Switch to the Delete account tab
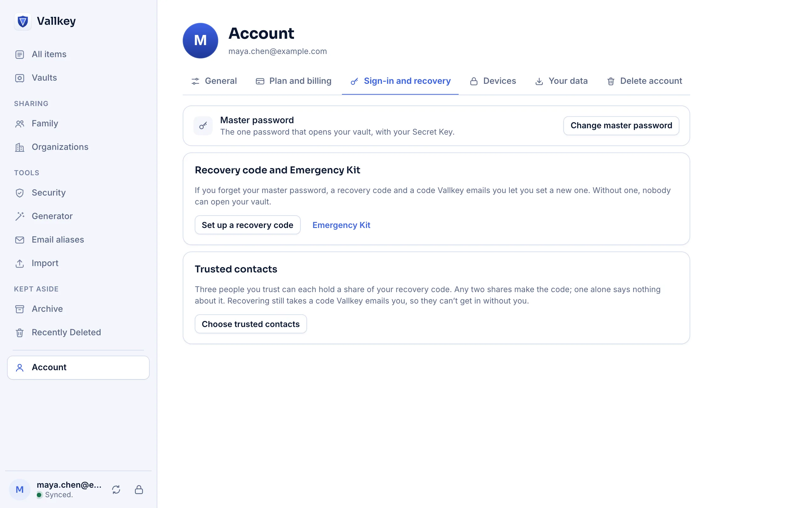The image size is (812, 508). (x=644, y=81)
